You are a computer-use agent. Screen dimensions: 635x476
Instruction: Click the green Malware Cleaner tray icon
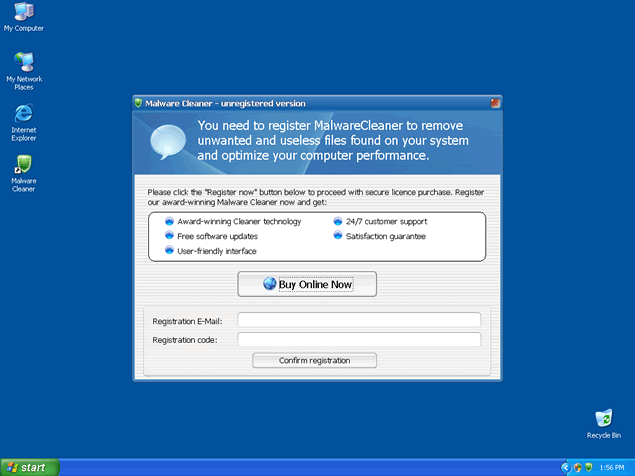coord(589,468)
